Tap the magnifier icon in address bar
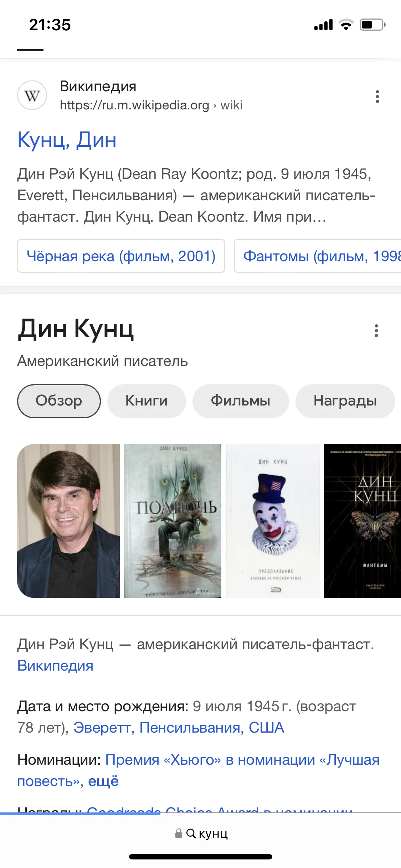 pos(191,833)
